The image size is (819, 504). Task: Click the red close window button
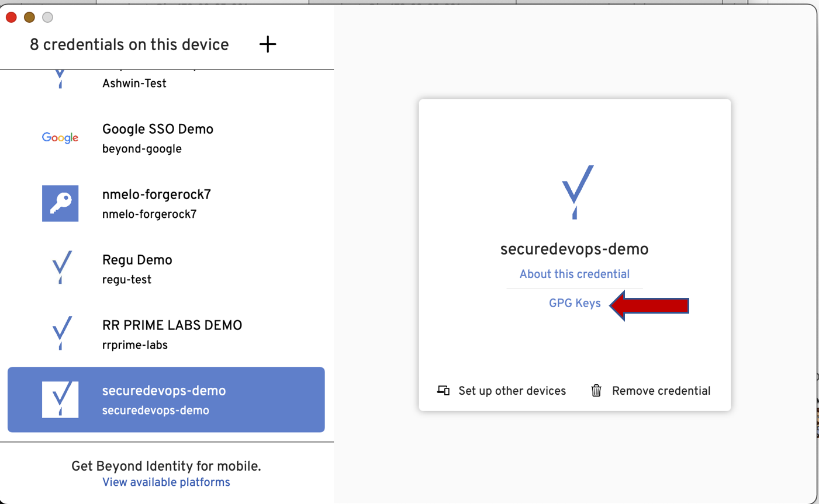tap(11, 18)
